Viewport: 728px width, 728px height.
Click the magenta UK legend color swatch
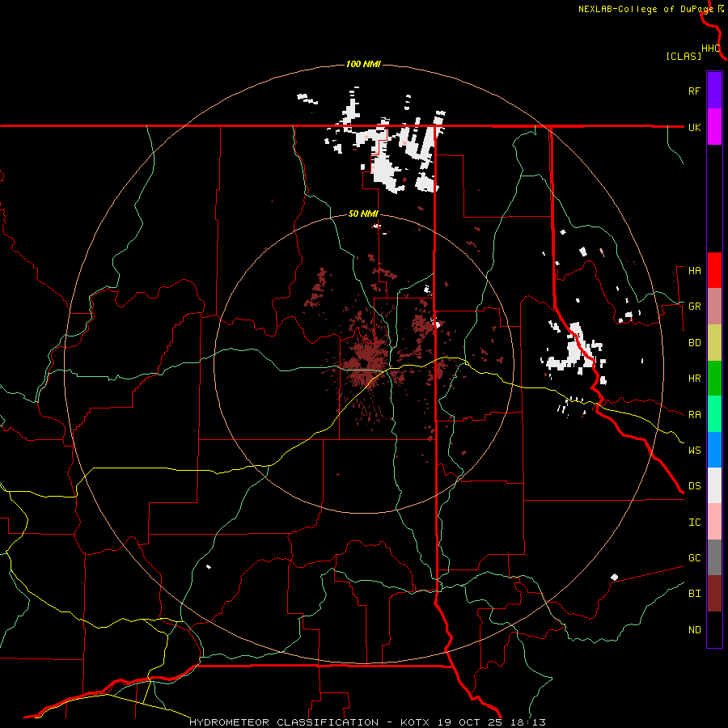(x=714, y=127)
